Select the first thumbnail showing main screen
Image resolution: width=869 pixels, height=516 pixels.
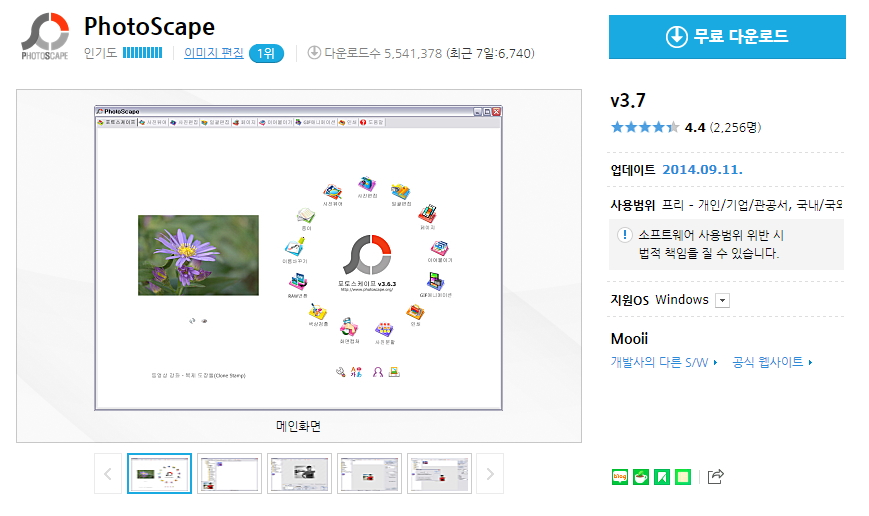coord(160,473)
